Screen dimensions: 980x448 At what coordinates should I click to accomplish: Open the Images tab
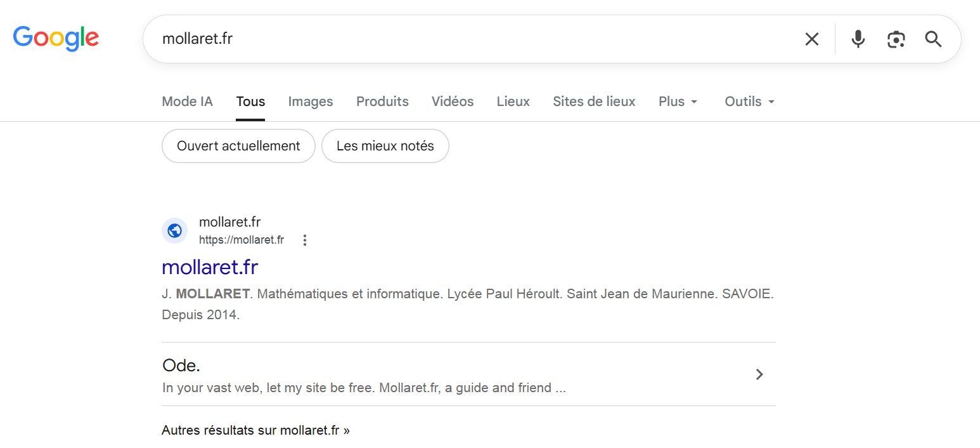click(x=311, y=102)
